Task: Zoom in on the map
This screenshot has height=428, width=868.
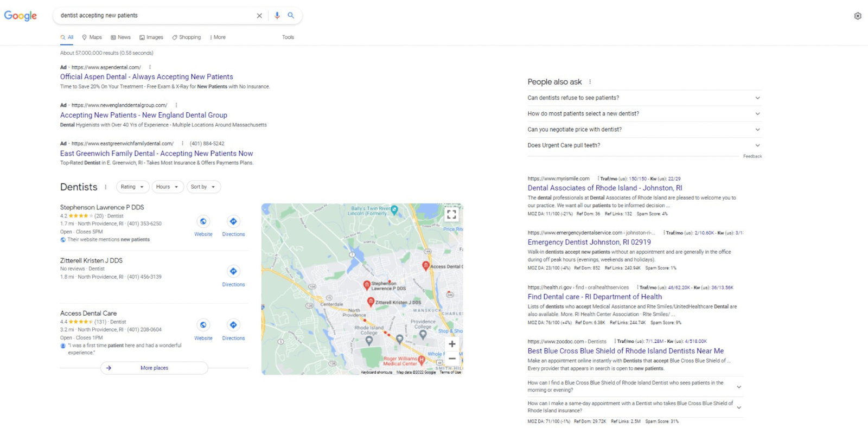Action: tap(452, 344)
